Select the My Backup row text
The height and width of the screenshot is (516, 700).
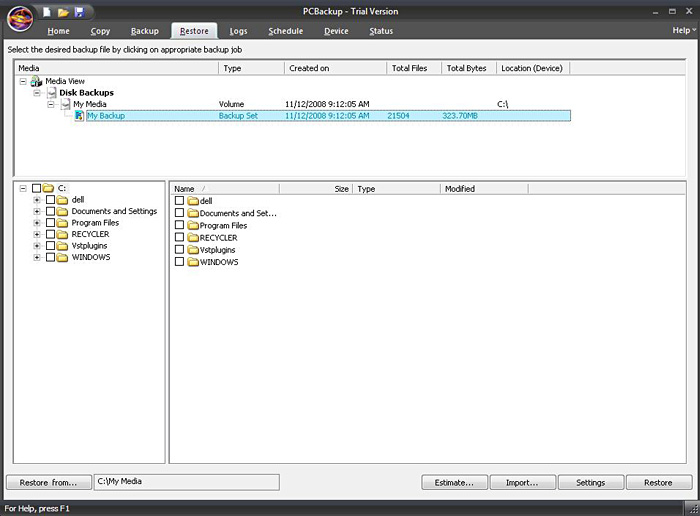pos(106,116)
